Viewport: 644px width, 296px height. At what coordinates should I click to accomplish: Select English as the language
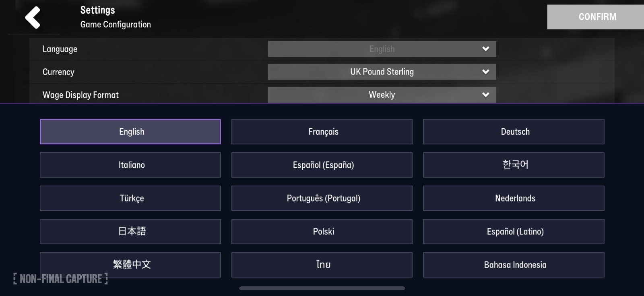coord(130,132)
